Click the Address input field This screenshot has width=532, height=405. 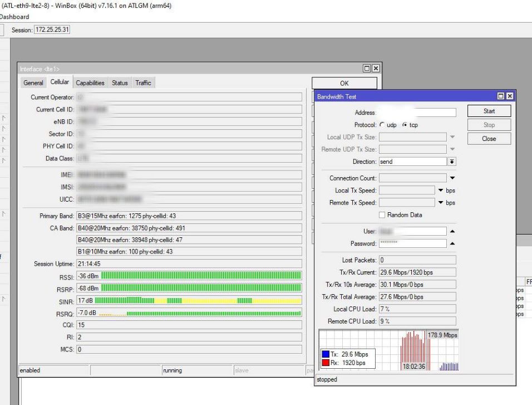[x=417, y=113]
